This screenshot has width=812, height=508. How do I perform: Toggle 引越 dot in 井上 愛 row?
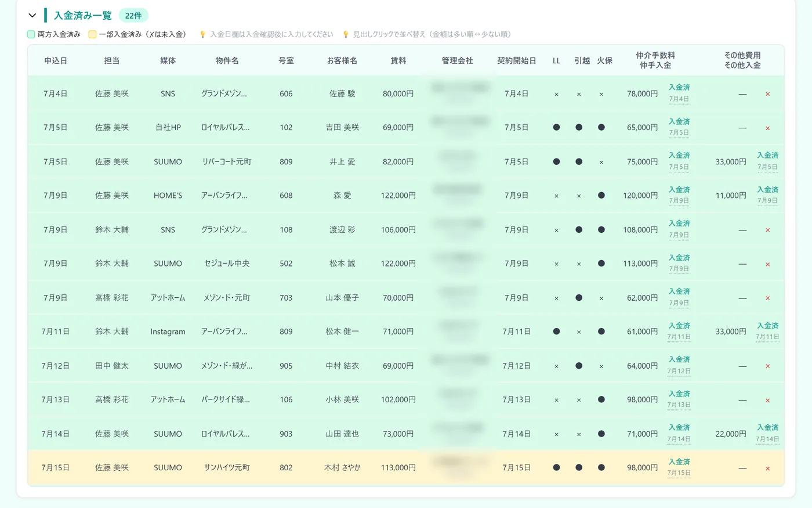pos(579,161)
